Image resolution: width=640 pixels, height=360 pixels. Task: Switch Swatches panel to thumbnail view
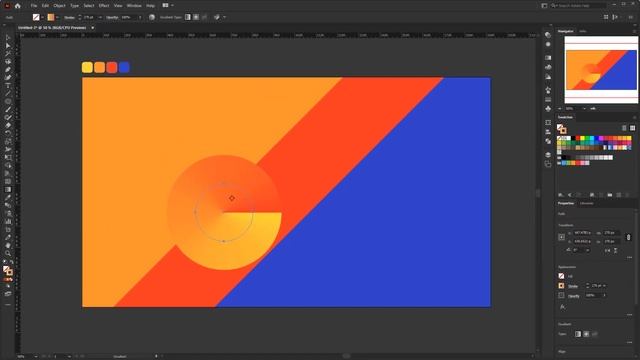(x=632, y=128)
